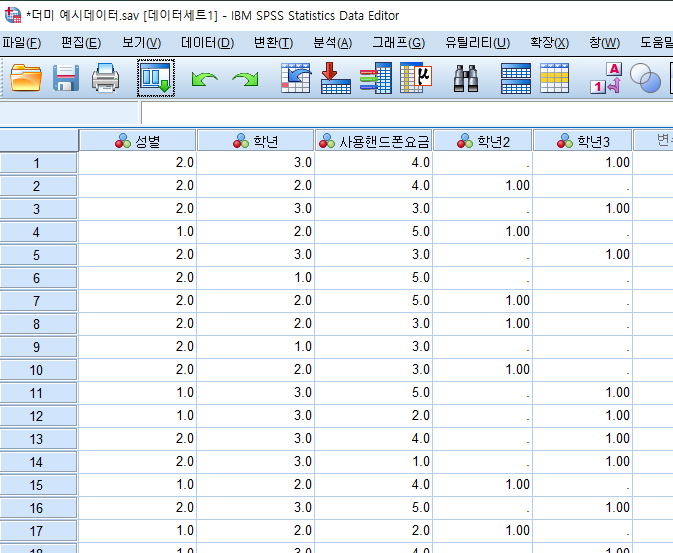This screenshot has height=553, width=673.
Task: Click 성별 cell in row 17
Action: (x=137, y=531)
